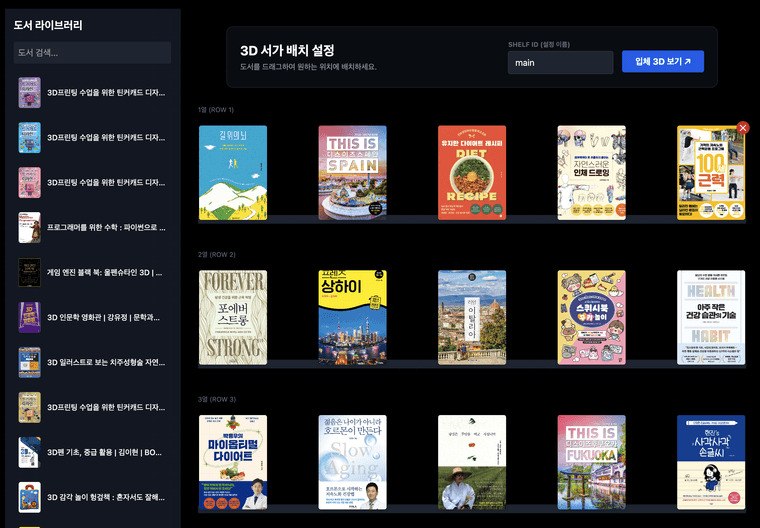760x528 pixels.
Task: Click the 3D 감각 놀이 헝겊책 thumbnail icon
Action: 29,497
